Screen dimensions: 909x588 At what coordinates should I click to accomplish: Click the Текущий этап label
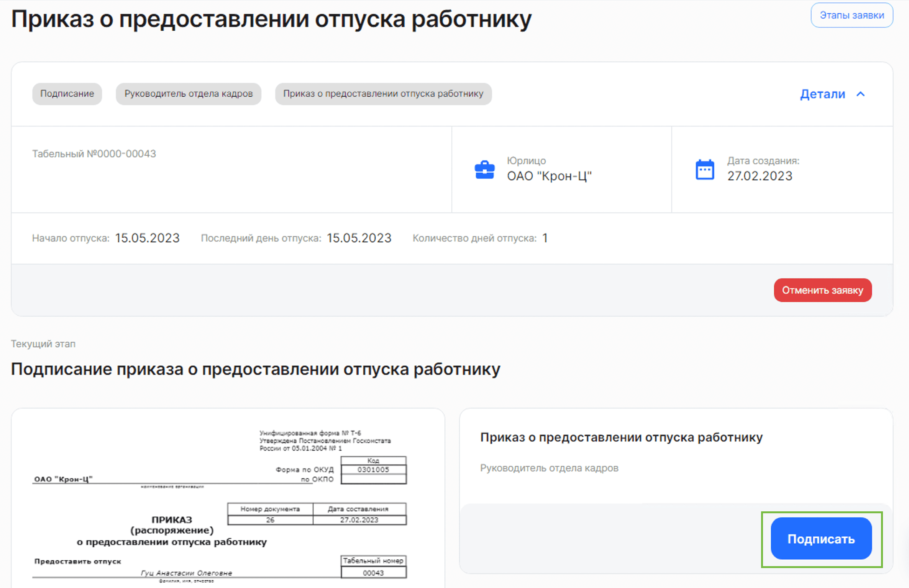click(x=43, y=344)
